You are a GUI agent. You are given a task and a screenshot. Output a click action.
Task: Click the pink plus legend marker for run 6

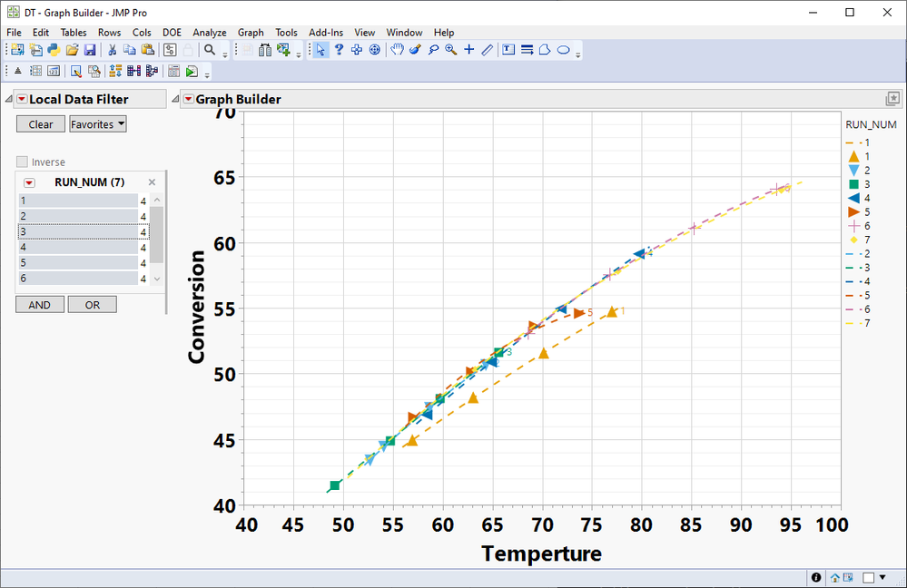[x=853, y=225]
